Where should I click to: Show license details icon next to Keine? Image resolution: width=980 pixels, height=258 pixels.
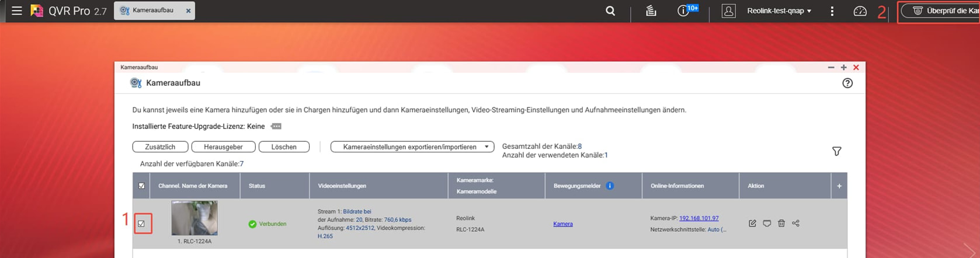click(276, 126)
